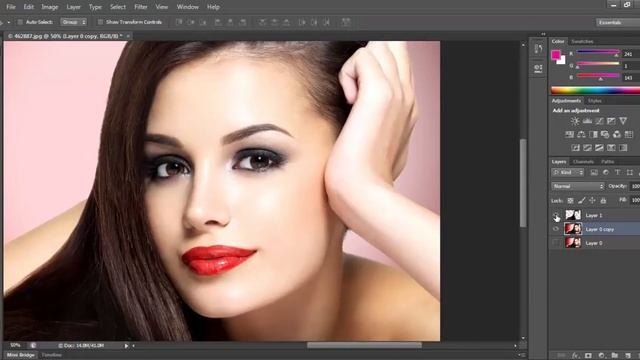Filter layers by adjustment layers
The height and width of the screenshot is (360, 640).
click(x=606, y=173)
